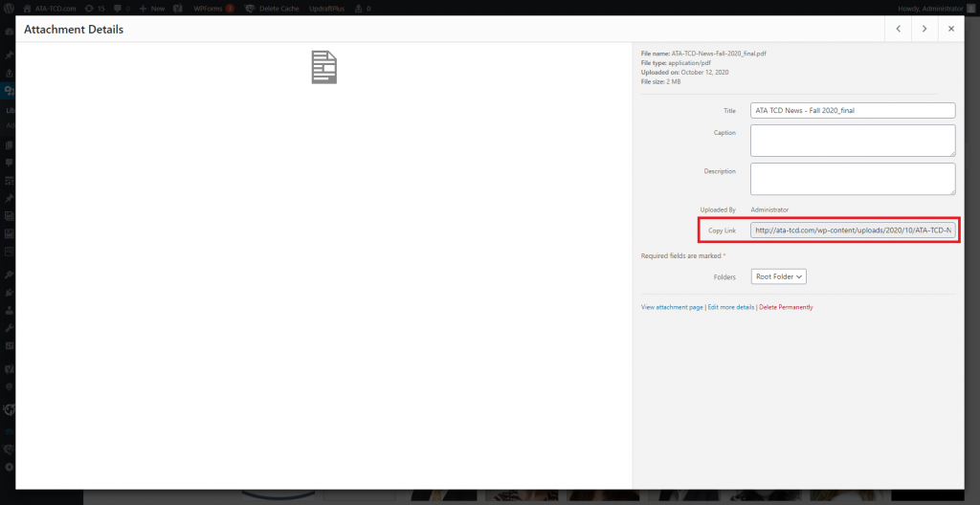This screenshot has height=505, width=980.
Task: Go to the previous attachment using the arrow
Action: click(898, 30)
